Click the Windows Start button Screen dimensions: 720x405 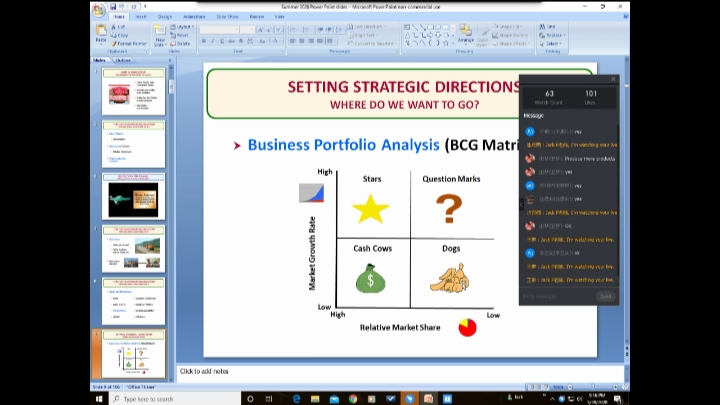99,398
